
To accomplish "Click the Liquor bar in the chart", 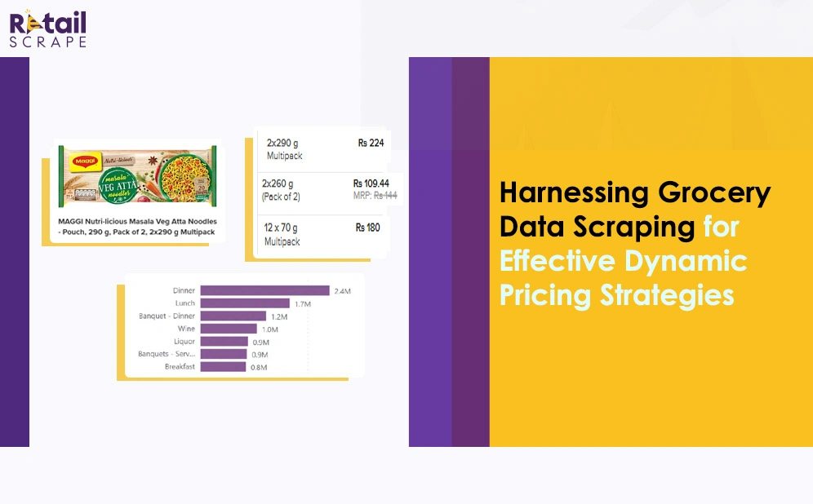I will click(x=224, y=342).
